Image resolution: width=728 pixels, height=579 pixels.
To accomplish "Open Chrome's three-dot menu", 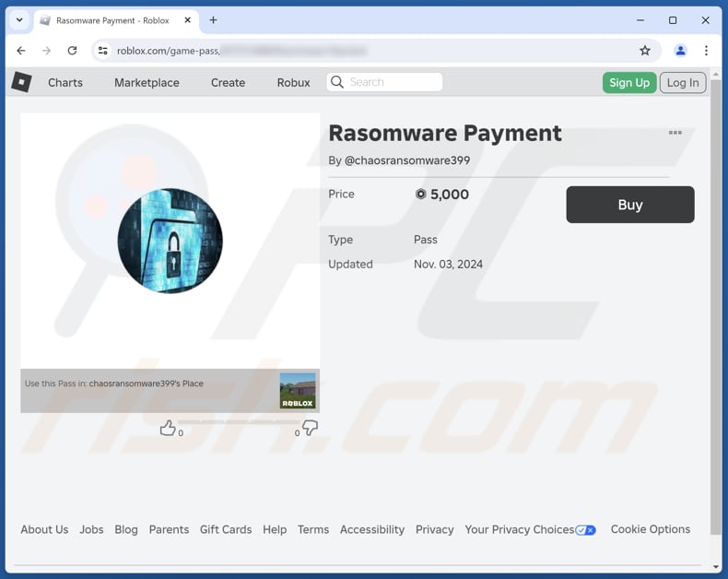I will 706,51.
